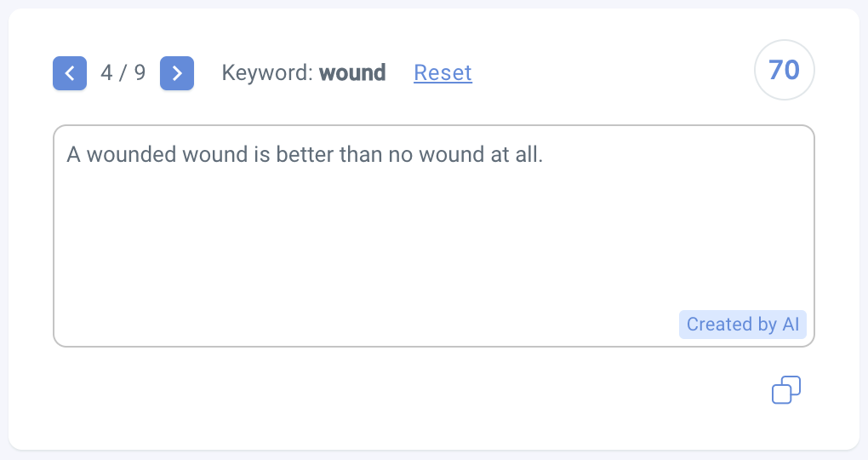Image resolution: width=868 pixels, height=460 pixels.
Task: Place cursor in 'A wounded wound' sentence
Action: [305, 155]
